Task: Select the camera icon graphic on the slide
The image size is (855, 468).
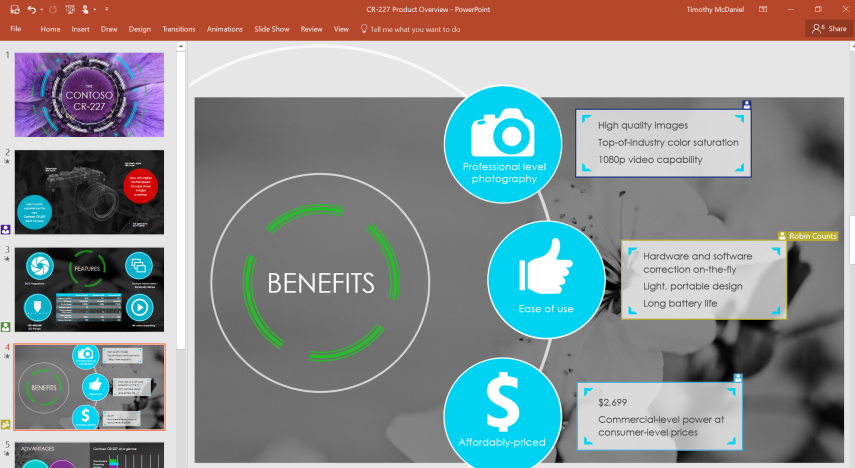Action: click(503, 133)
